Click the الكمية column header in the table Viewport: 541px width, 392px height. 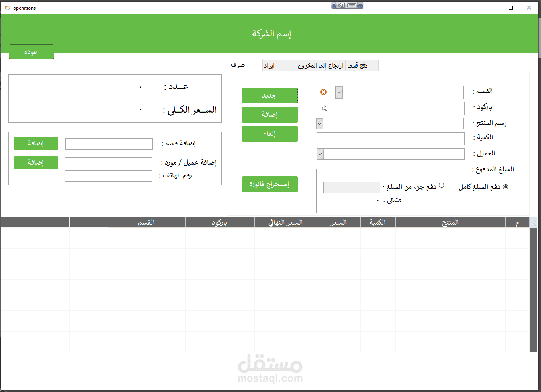pos(378,223)
